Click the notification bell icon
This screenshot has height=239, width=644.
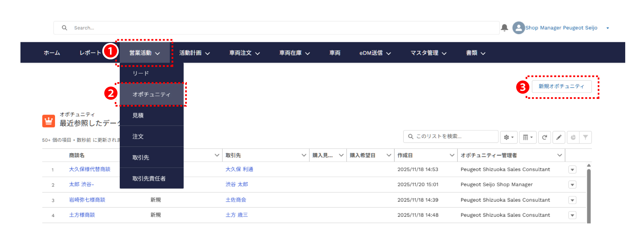point(504,28)
